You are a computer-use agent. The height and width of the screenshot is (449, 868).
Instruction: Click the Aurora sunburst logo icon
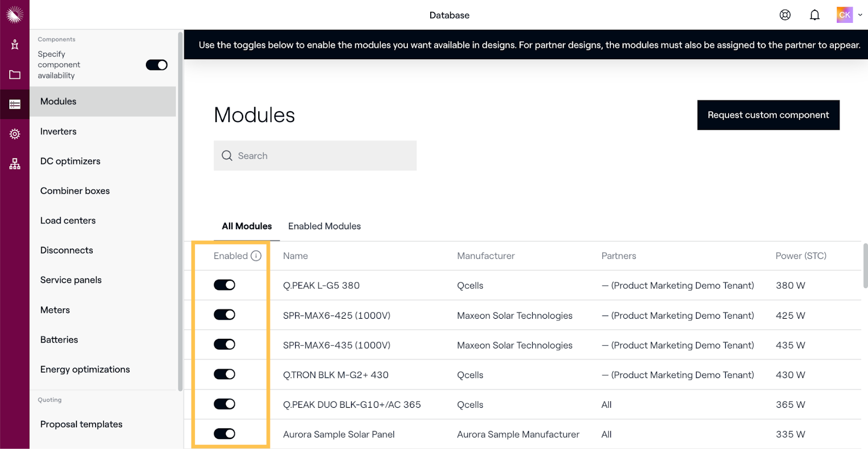15,15
